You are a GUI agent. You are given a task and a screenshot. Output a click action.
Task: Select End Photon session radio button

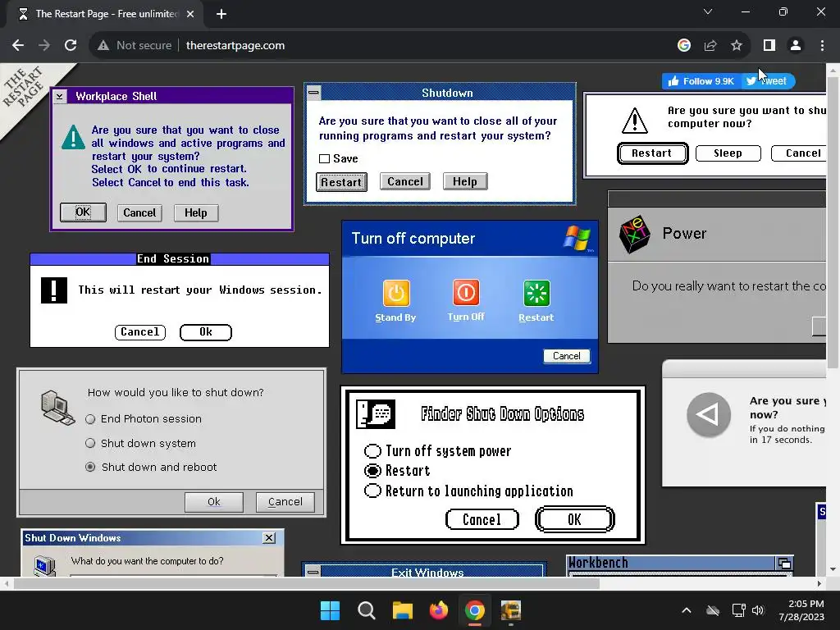90,419
